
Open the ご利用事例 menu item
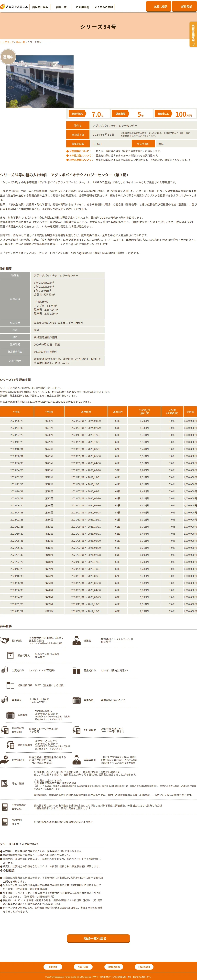tap(82, 7)
